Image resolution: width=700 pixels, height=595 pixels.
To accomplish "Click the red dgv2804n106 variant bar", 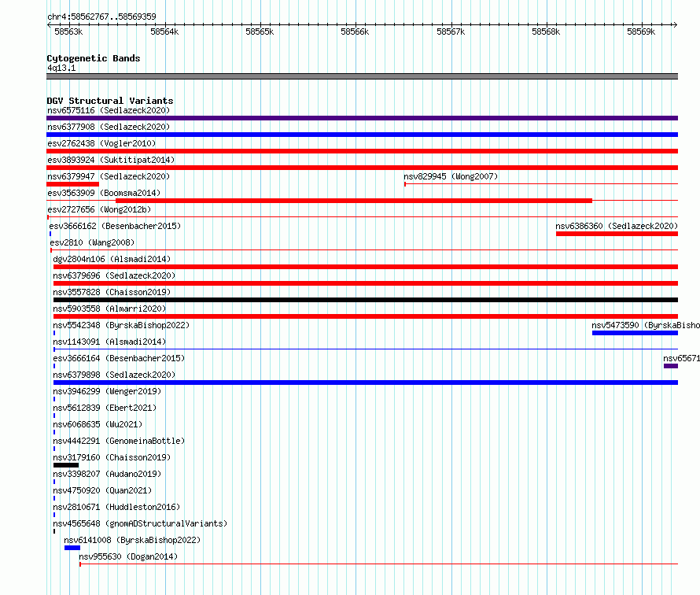I will (366, 267).
